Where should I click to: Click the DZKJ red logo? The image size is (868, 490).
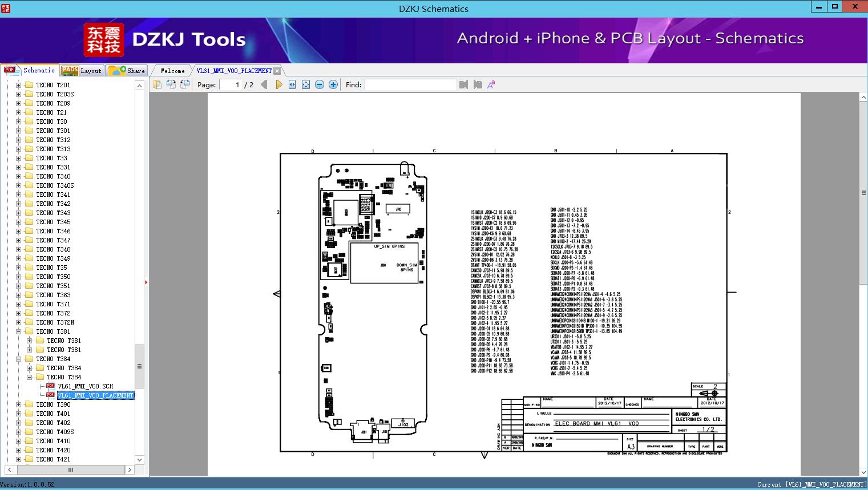pyautogui.click(x=104, y=40)
